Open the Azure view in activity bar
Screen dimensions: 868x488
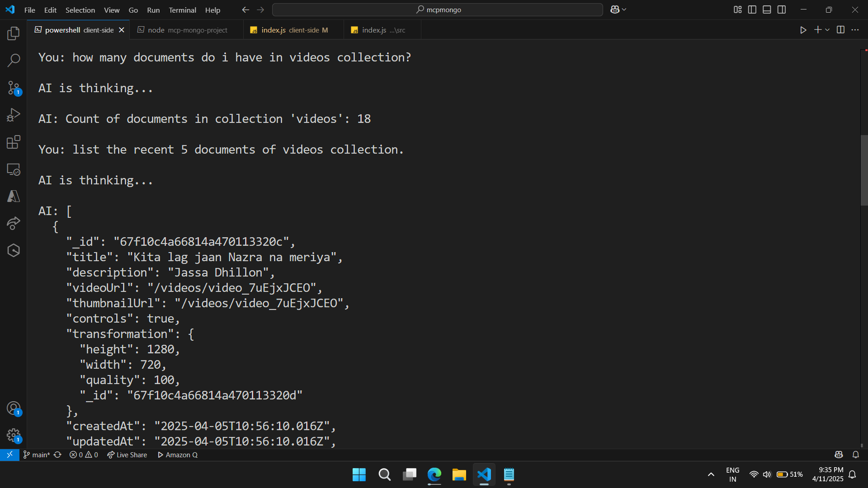pyautogui.click(x=14, y=196)
